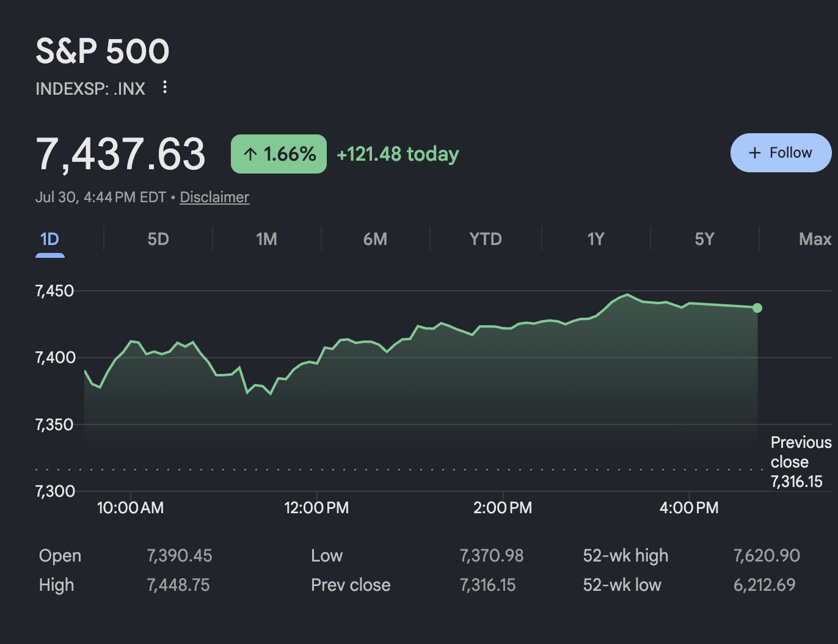838x644 pixels.
Task: Click the 4:00 PM axis label
Action: point(689,508)
